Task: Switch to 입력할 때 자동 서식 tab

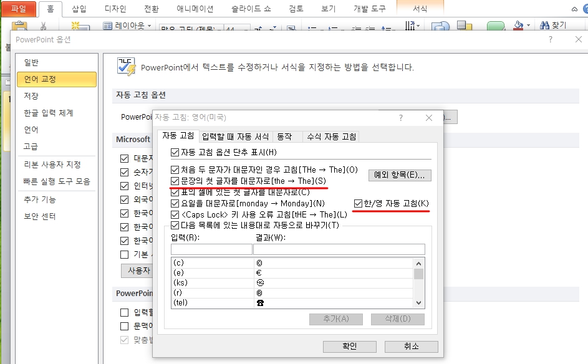Action: pos(236,136)
